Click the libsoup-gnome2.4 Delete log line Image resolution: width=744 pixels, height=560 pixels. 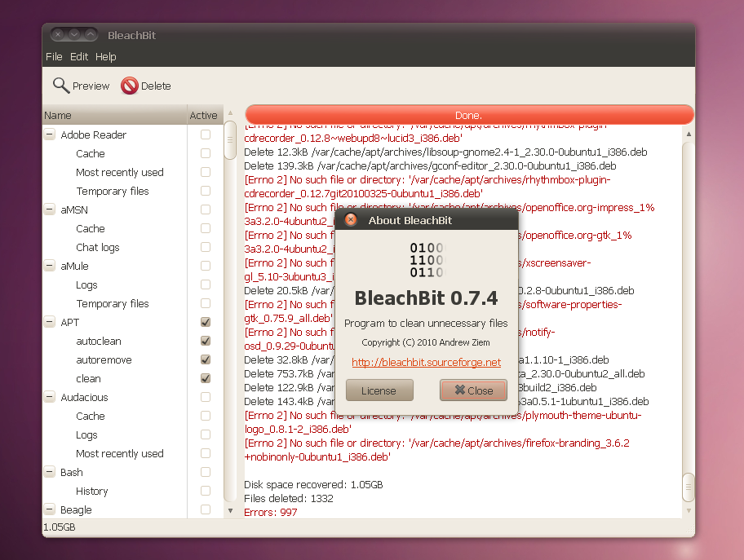coord(445,152)
